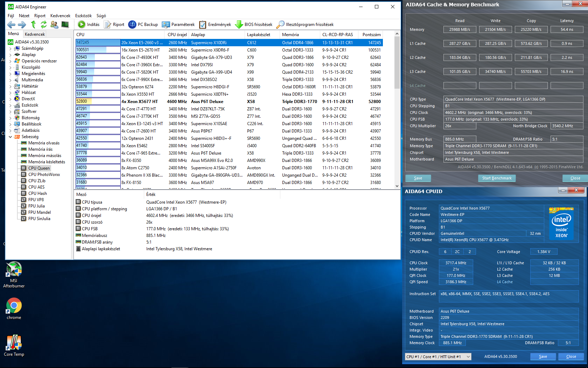Sort results by the CPU órajel column header
The width and height of the screenshot is (588, 368).
click(x=177, y=35)
